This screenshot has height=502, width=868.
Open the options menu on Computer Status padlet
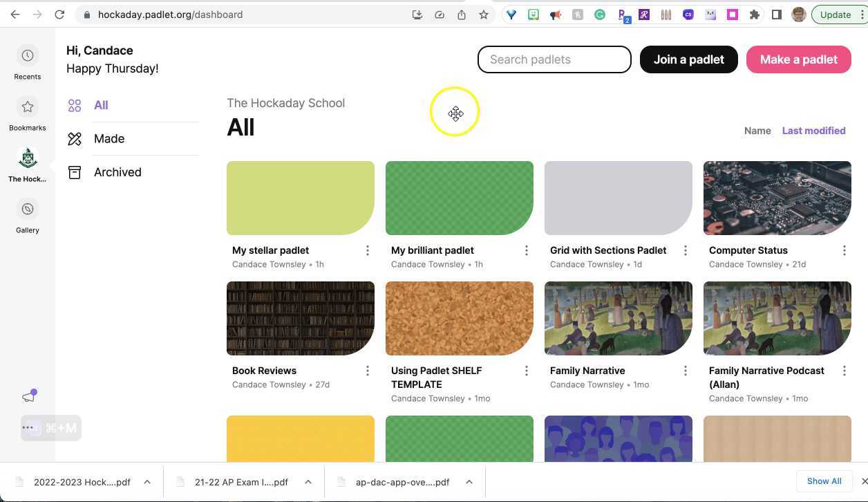844,250
